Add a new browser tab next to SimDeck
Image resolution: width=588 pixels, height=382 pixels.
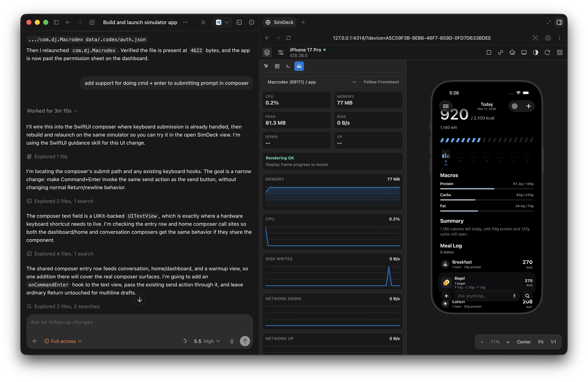(303, 22)
